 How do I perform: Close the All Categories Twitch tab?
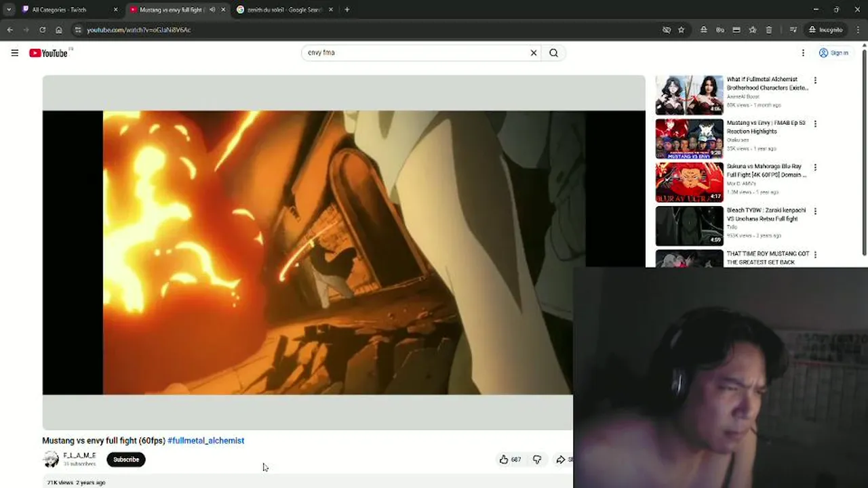click(x=115, y=9)
